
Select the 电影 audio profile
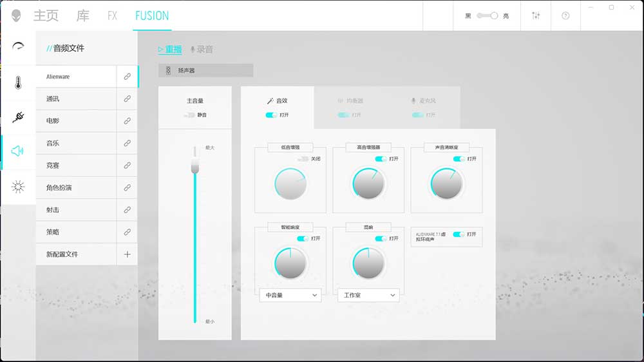[76, 121]
